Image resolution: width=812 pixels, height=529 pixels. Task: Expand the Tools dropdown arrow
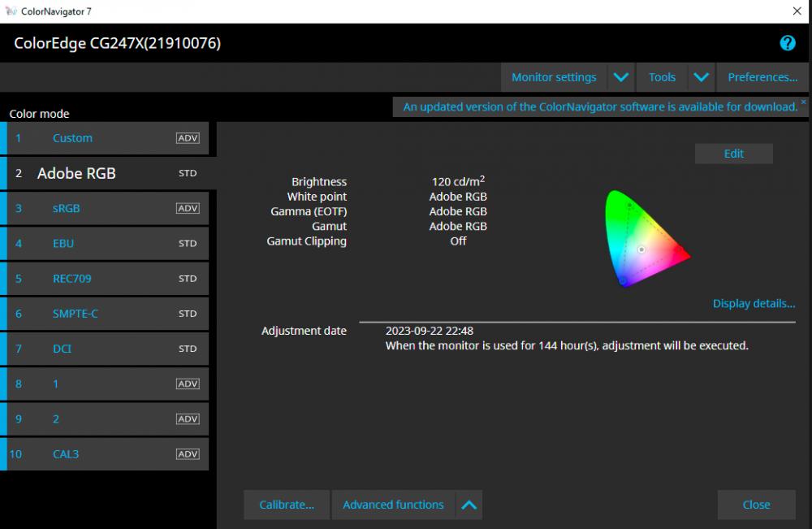pyautogui.click(x=702, y=77)
